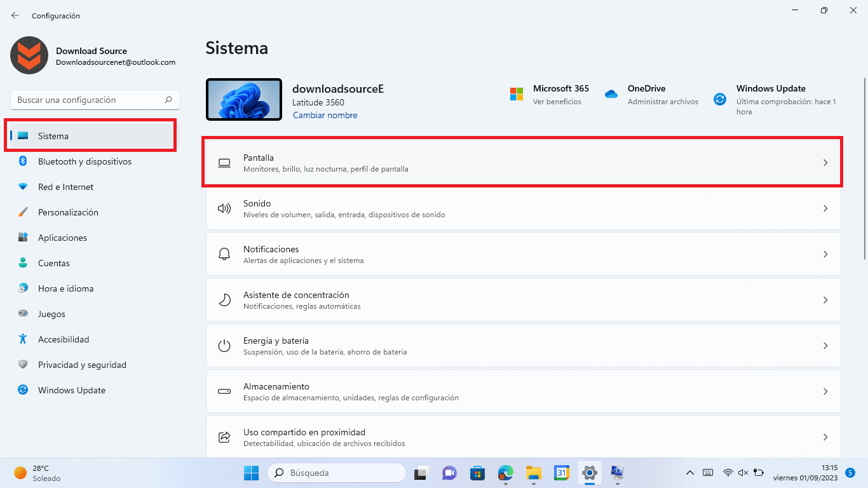Expand the Energía y batería chevron
This screenshot has height=488, width=868.
tap(825, 346)
